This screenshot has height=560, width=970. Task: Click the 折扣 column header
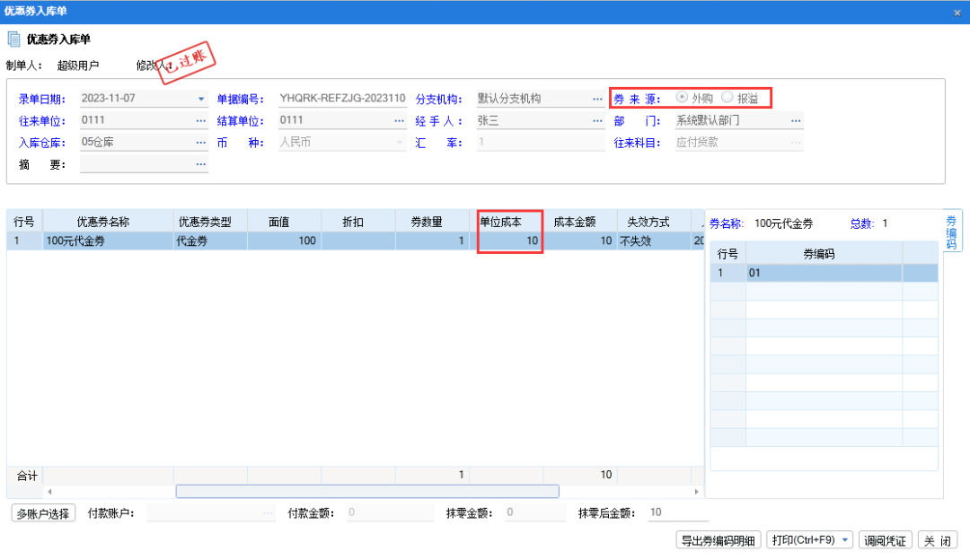tap(358, 222)
